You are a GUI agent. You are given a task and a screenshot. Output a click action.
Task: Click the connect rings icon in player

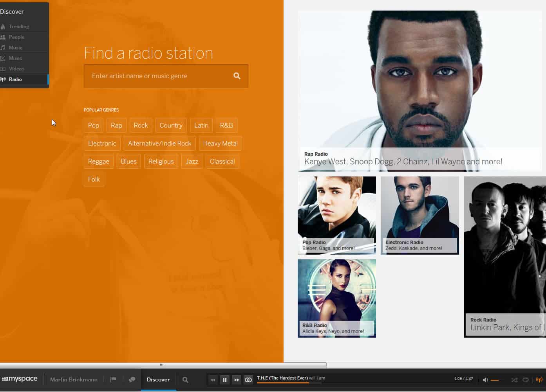248,380
